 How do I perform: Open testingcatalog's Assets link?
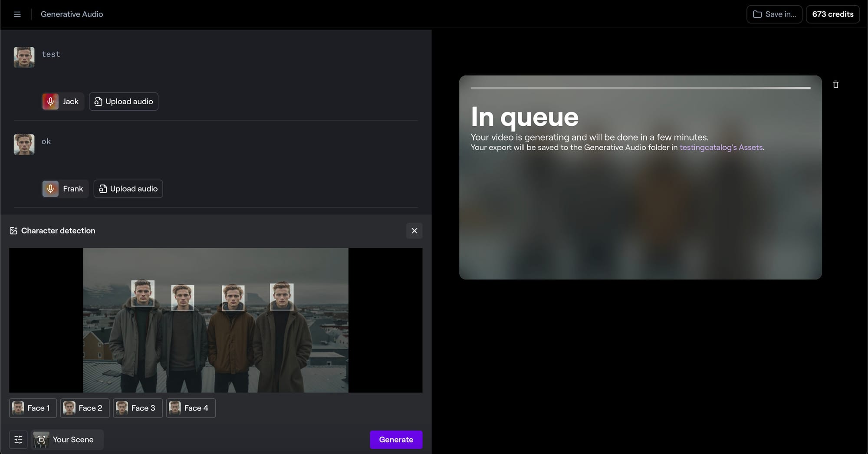721,148
